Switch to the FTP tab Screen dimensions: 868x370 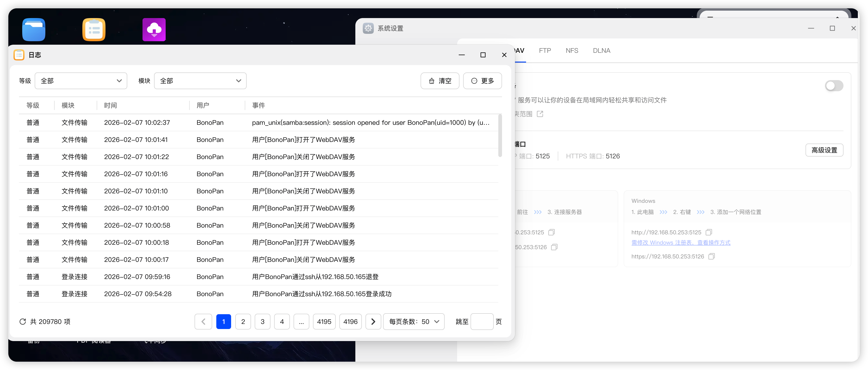(x=545, y=51)
